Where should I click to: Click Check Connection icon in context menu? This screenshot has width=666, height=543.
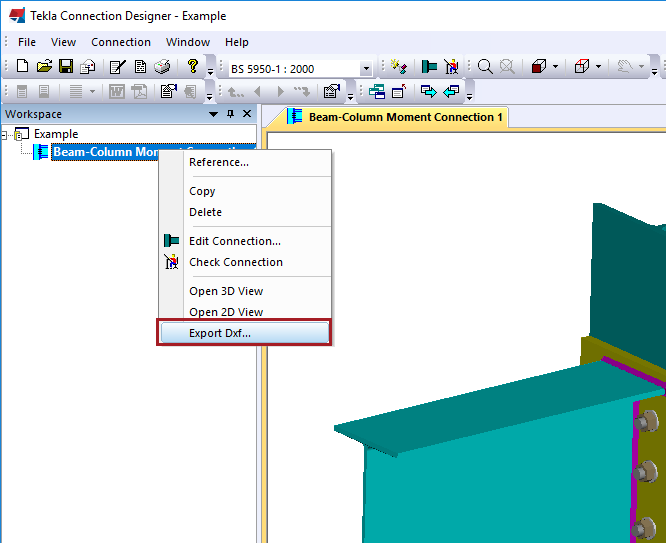coord(171,262)
